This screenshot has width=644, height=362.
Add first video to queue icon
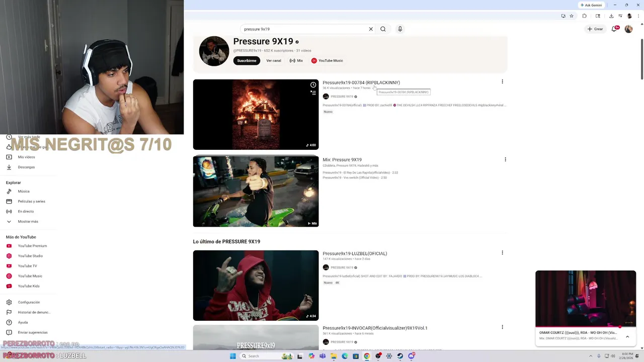point(313,93)
